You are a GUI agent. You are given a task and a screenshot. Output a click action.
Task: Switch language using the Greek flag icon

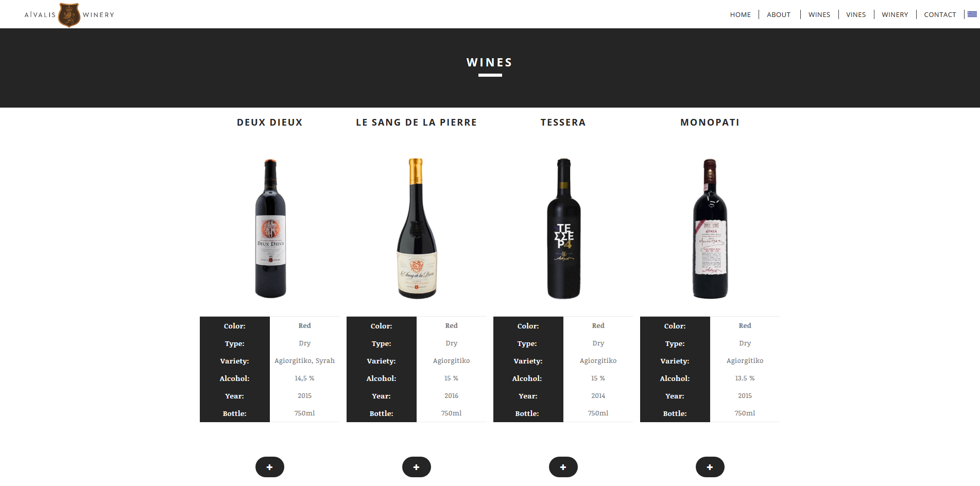click(972, 14)
